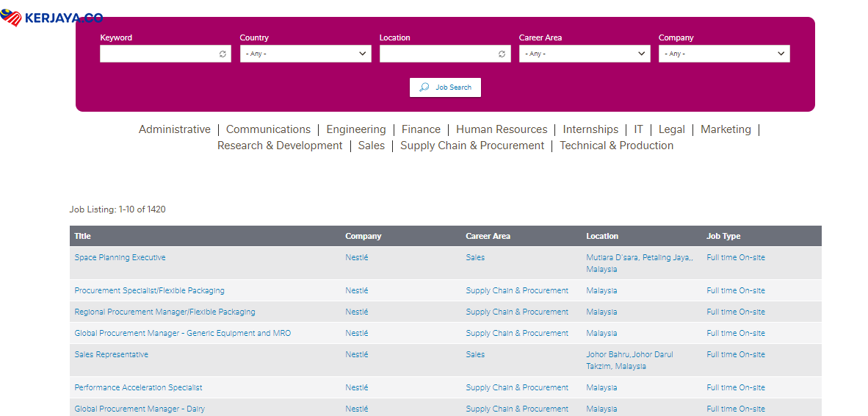This screenshot has width=868, height=416.
Task: Open Global Procurement Manager - Generic Equipment job
Action: (x=183, y=333)
